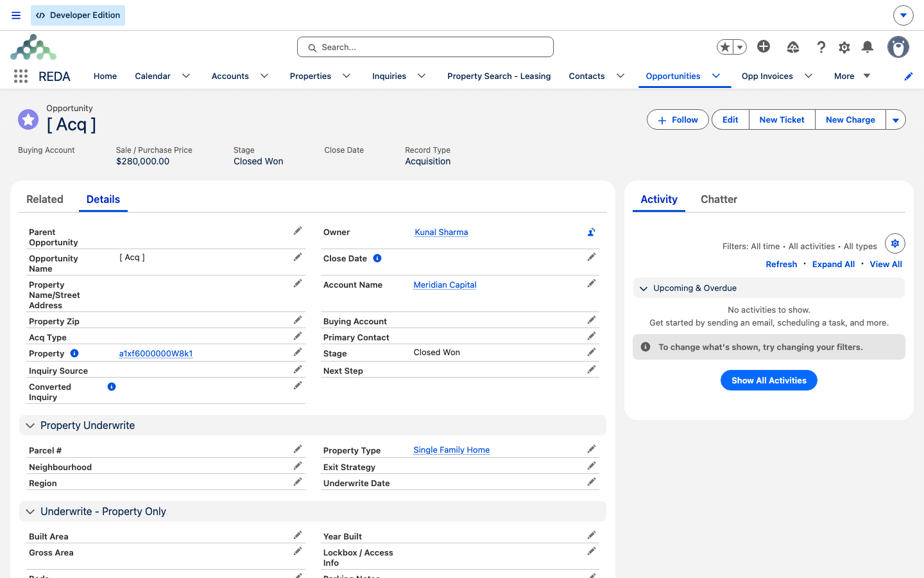Edit the Opportunity Name field pencil
The image size is (924, 578).
[298, 258]
